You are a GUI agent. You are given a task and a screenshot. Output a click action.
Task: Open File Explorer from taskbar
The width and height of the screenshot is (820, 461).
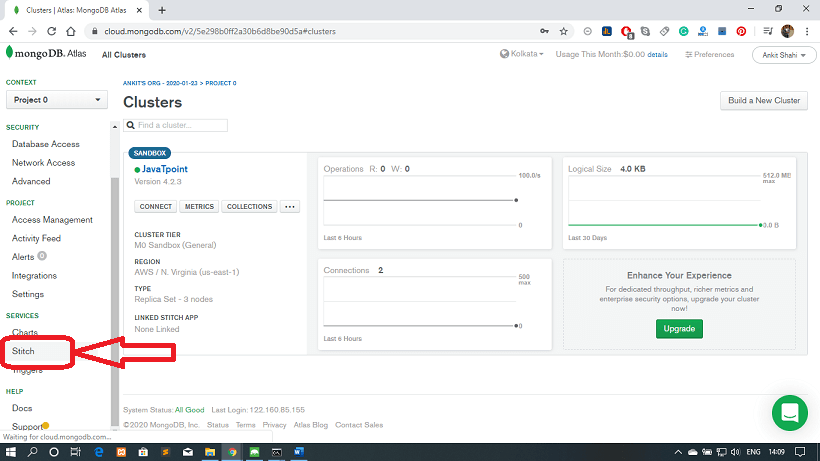pyautogui.click(x=210, y=452)
